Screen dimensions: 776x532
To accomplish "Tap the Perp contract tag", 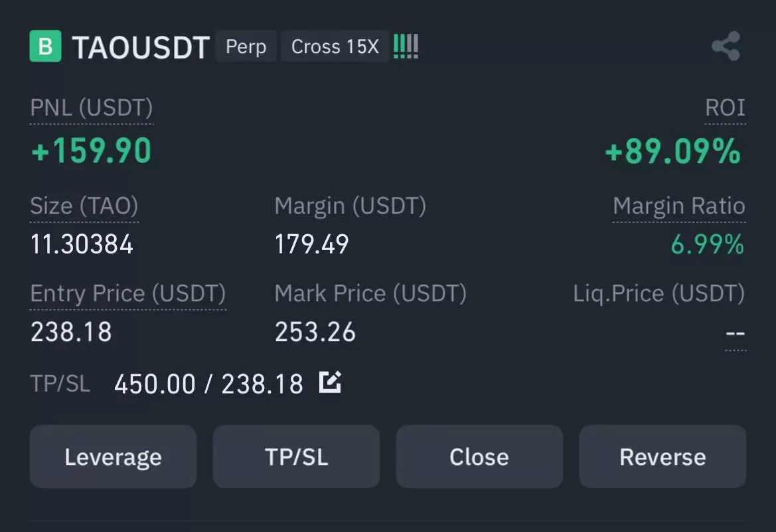I will [246, 46].
